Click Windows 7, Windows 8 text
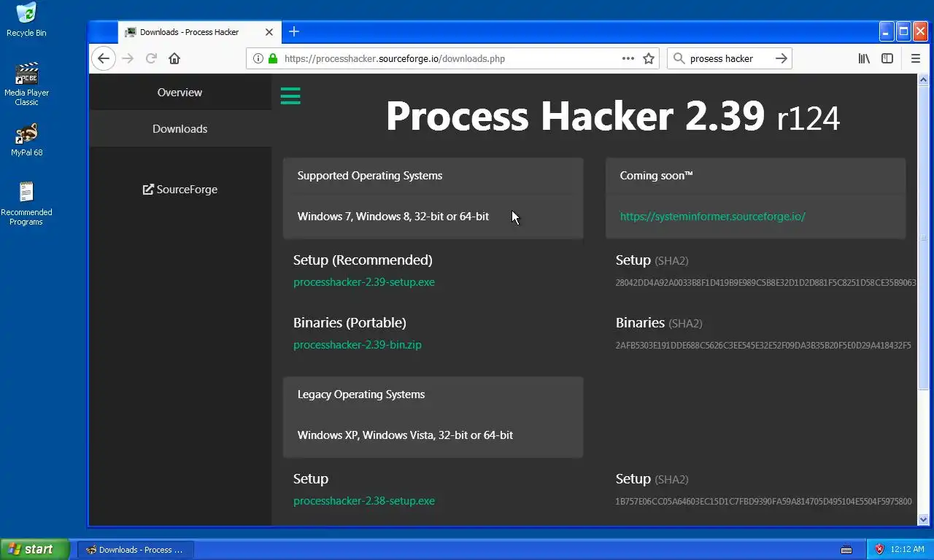934x560 pixels. coord(393,217)
